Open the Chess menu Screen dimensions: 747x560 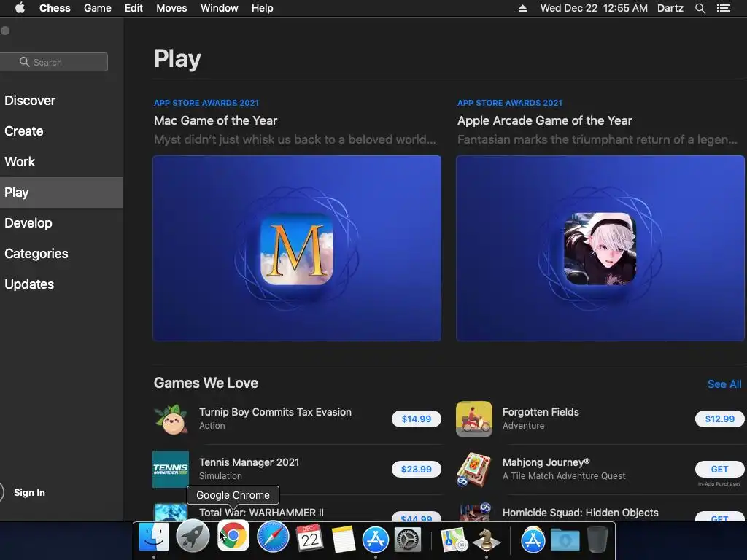coord(55,8)
